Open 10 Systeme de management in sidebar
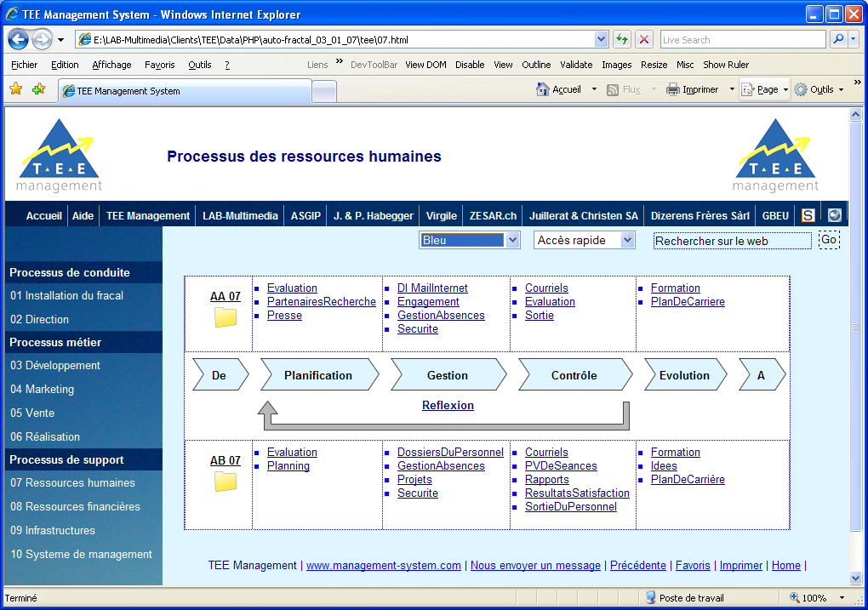Screen dimensions: 868x610 [x=81, y=554]
